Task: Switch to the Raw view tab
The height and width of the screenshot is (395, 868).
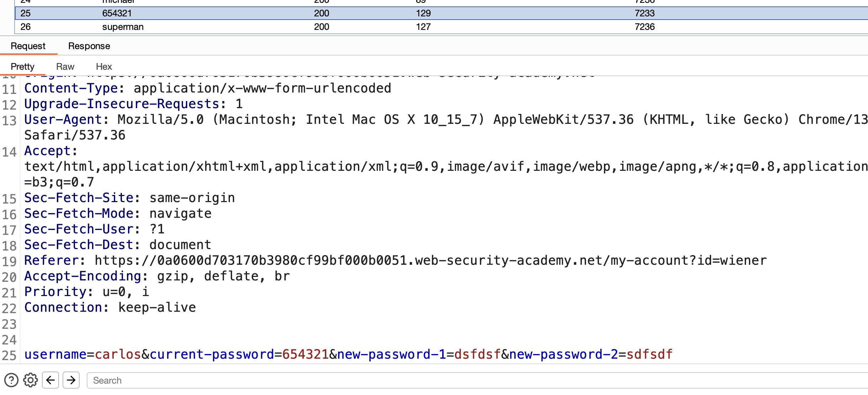Action: [x=65, y=67]
